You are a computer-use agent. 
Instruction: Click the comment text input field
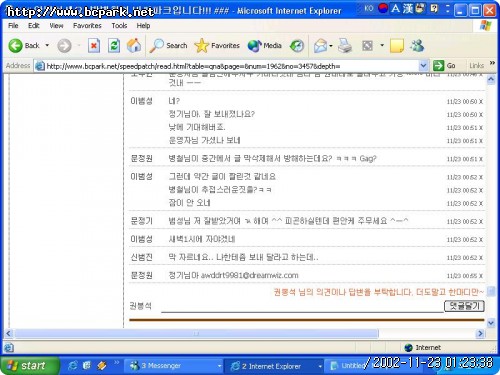pos(302,306)
